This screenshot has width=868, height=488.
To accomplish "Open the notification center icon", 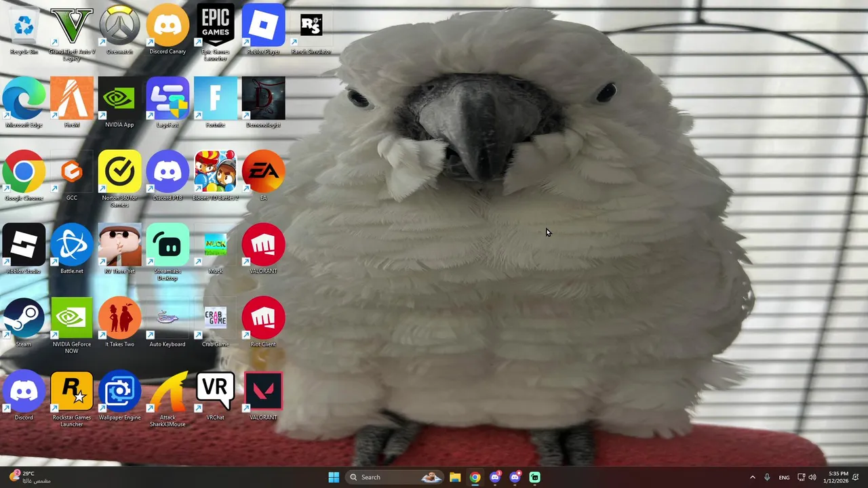I will [856, 477].
